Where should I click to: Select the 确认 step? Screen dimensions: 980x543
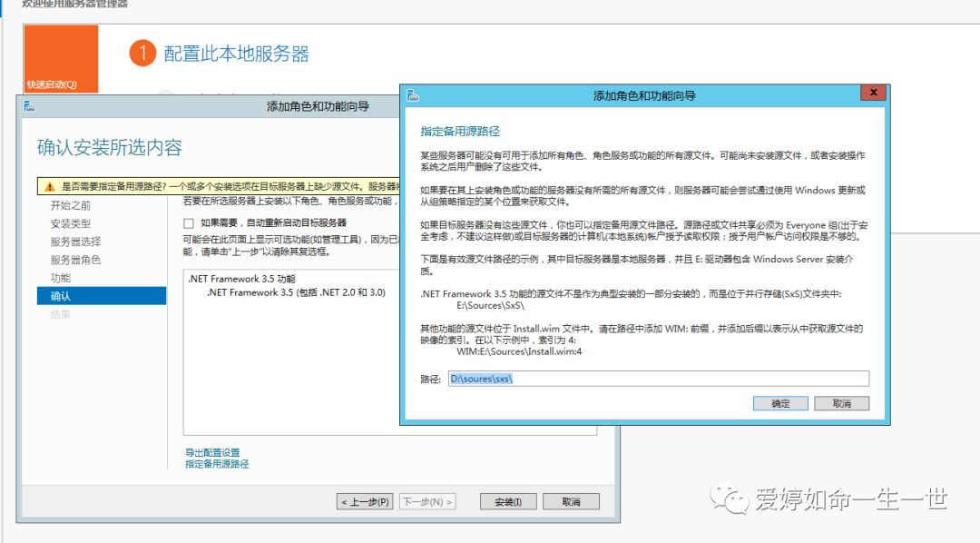[102, 296]
